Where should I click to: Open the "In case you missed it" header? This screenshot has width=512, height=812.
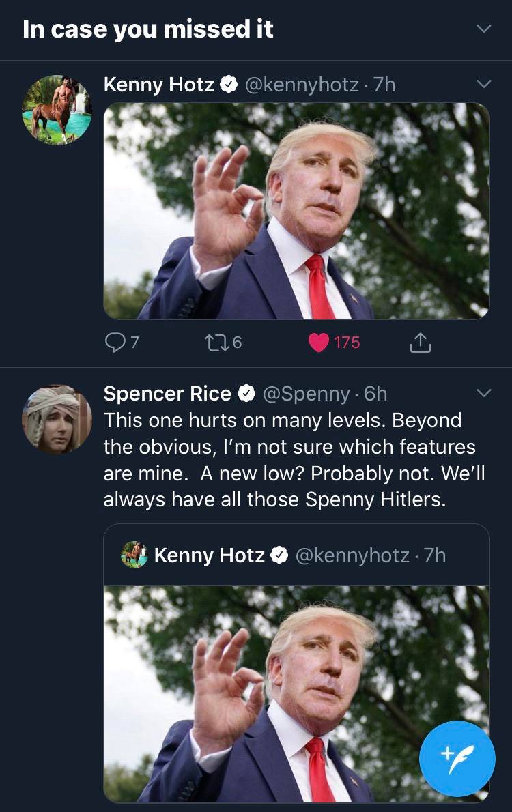148,29
